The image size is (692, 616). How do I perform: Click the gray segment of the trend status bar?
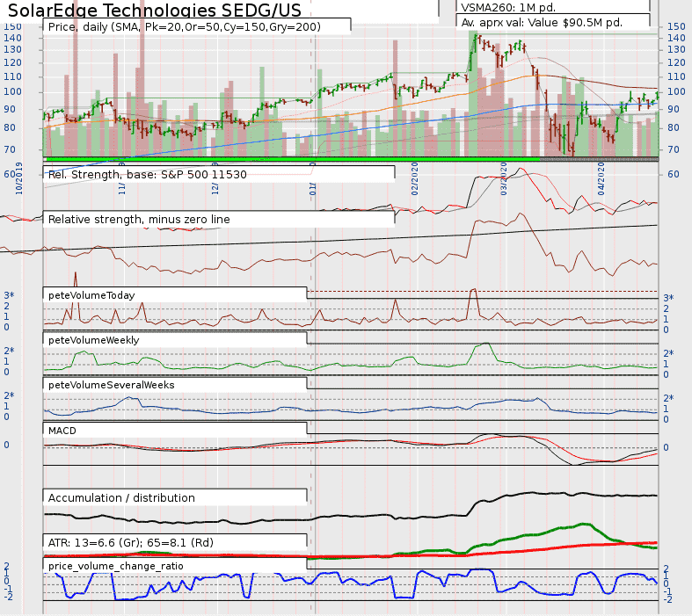600,159
